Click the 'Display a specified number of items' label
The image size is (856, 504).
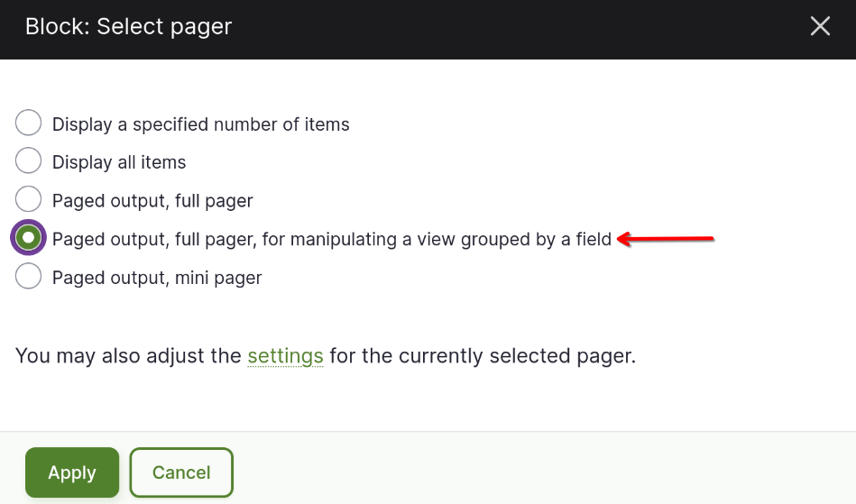[x=200, y=124]
